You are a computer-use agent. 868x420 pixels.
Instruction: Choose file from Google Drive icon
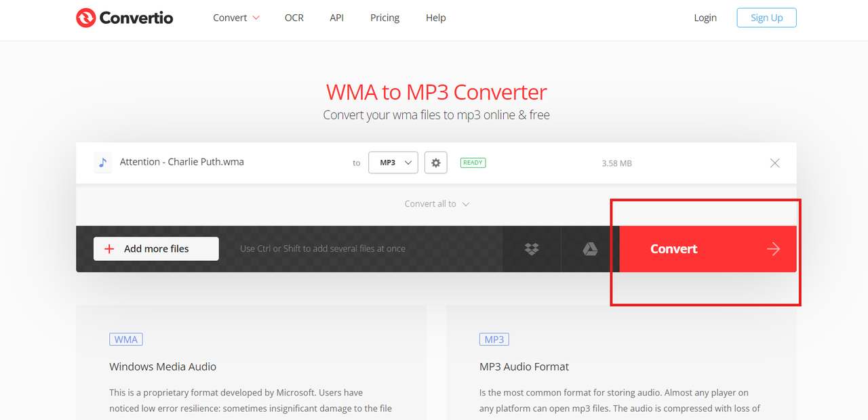[590, 249]
